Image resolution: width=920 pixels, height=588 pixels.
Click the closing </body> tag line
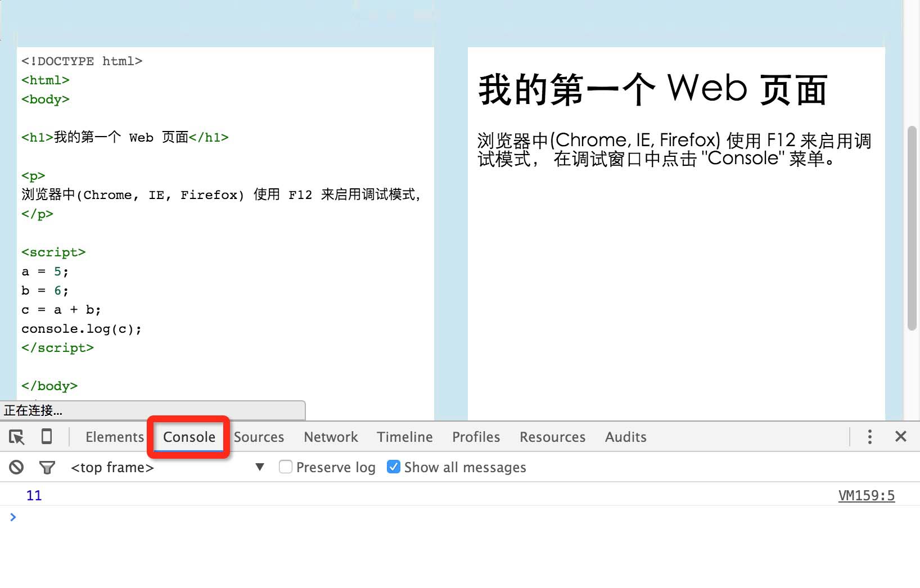[49, 386]
